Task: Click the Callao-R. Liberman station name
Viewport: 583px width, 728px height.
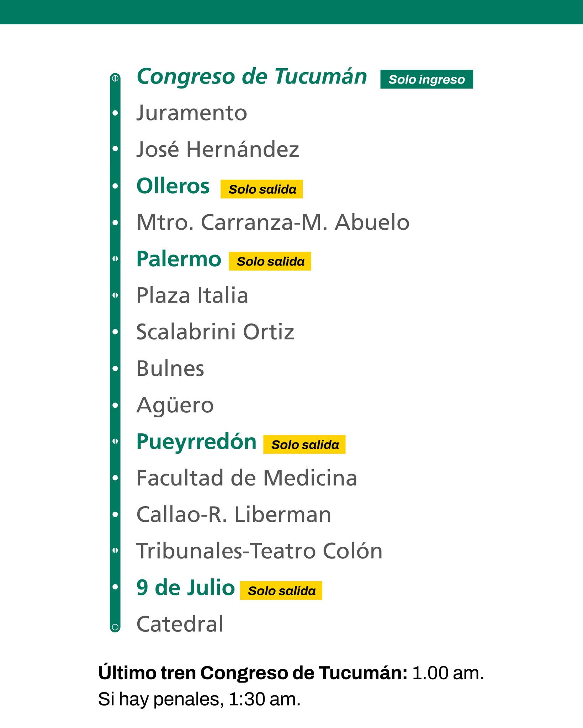Action: pos(234,514)
